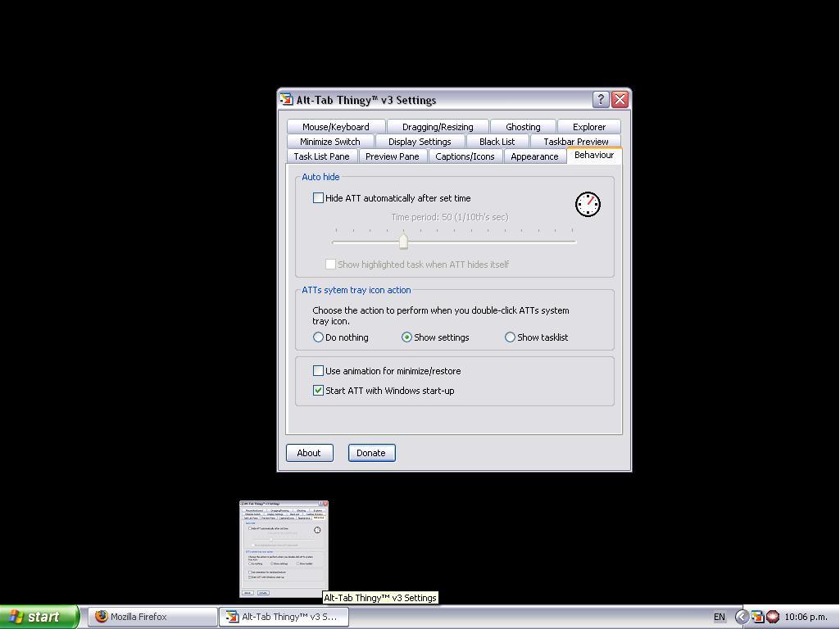Open the Start menu
This screenshot has height=629, width=840.
tap(37, 617)
